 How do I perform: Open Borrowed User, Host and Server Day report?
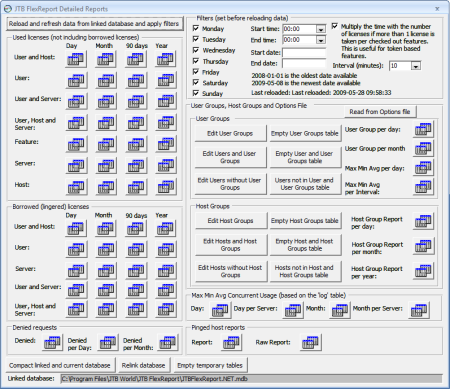[76, 309]
